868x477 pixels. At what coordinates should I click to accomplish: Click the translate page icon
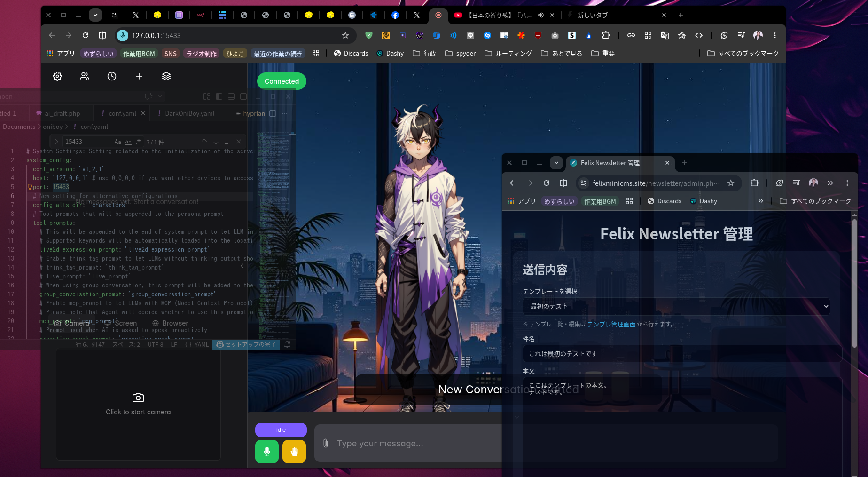tap(665, 35)
